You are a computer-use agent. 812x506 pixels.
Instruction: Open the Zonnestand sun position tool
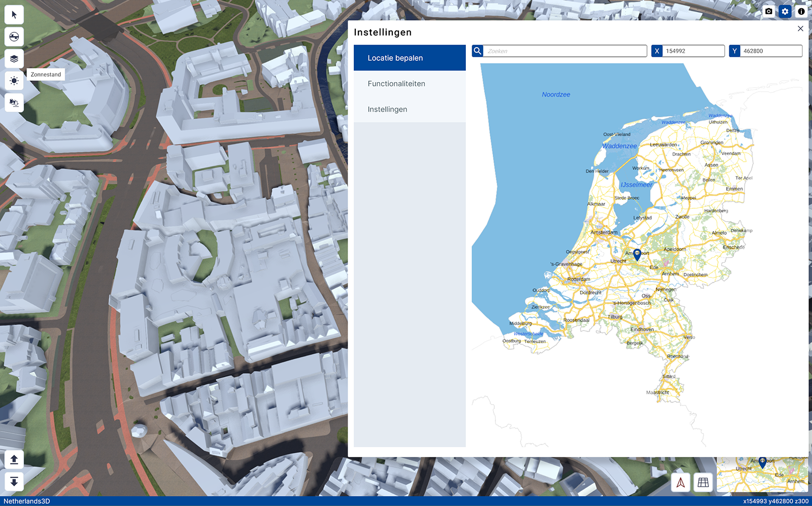14,81
